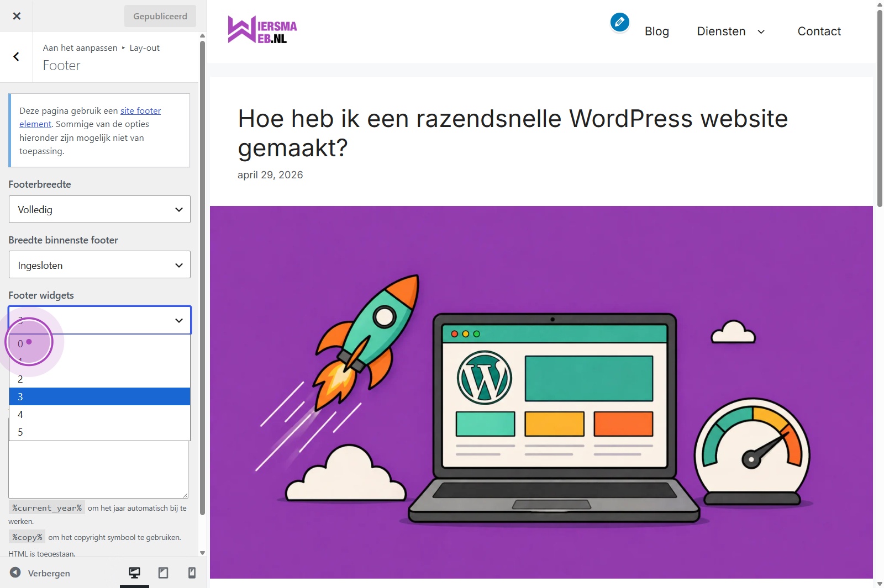Switch to desktop preview icon

(x=134, y=573)
